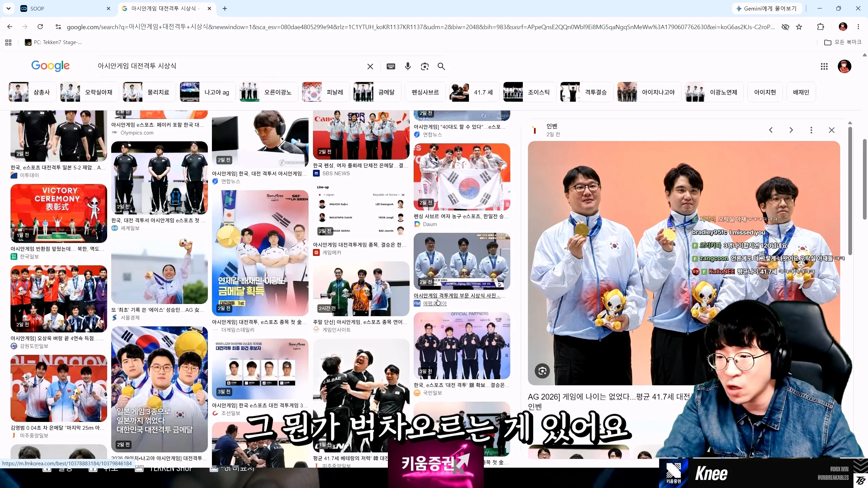Open the Google account avatar

pyautogui.click(x=844, y=66)
